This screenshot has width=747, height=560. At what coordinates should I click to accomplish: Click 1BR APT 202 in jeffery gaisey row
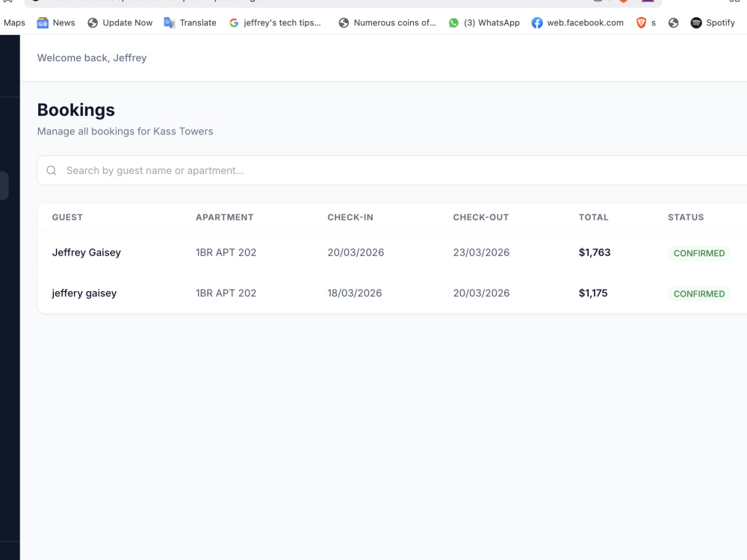(226, 293)
